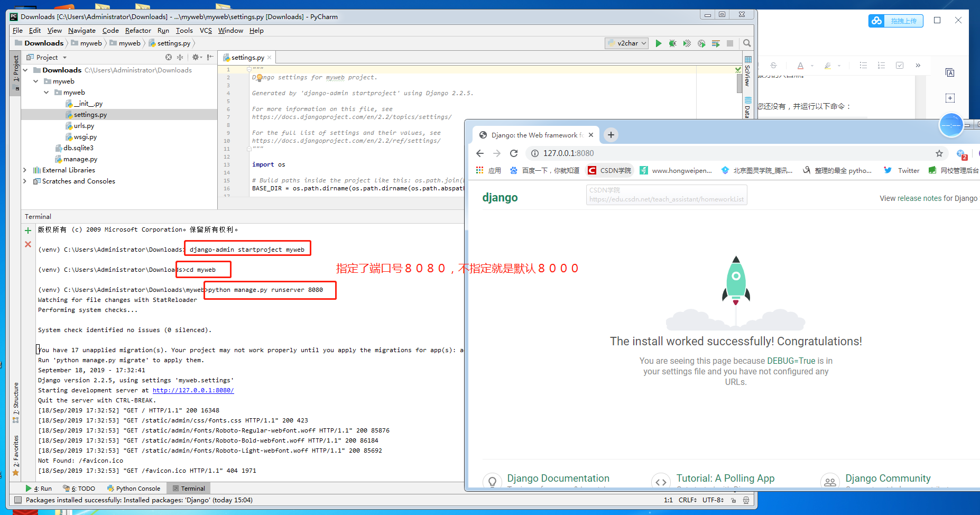980x515 pixels.
Task: Click the Profile run icon in PyCharm toolbar
Action: click(x=701, y=43)
